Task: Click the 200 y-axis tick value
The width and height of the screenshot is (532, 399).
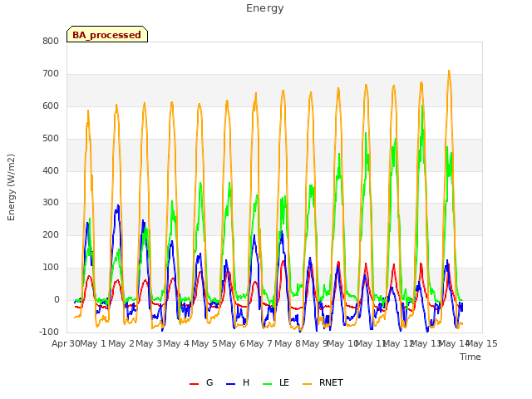Action: [51, 234]
